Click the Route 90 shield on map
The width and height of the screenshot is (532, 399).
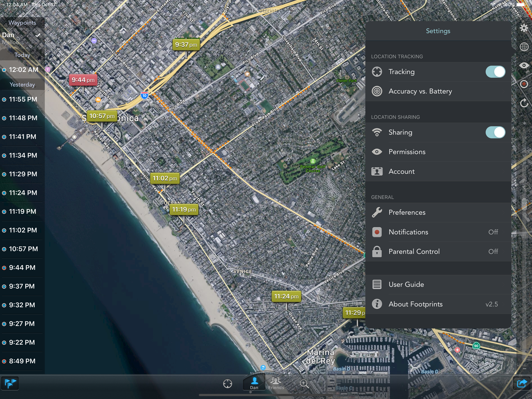[x=476, y=346]
